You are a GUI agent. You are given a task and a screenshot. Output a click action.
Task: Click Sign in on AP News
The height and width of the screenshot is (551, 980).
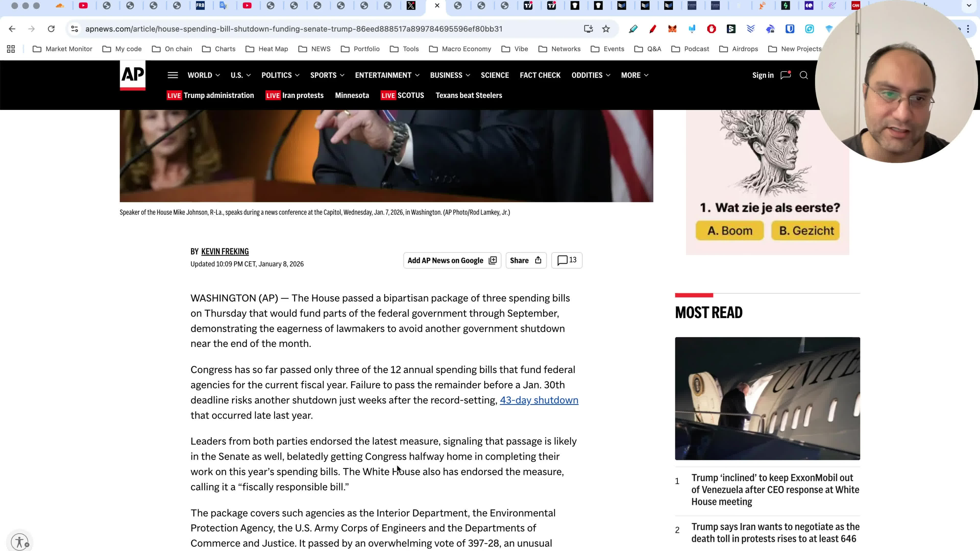(x=763, y=75)
